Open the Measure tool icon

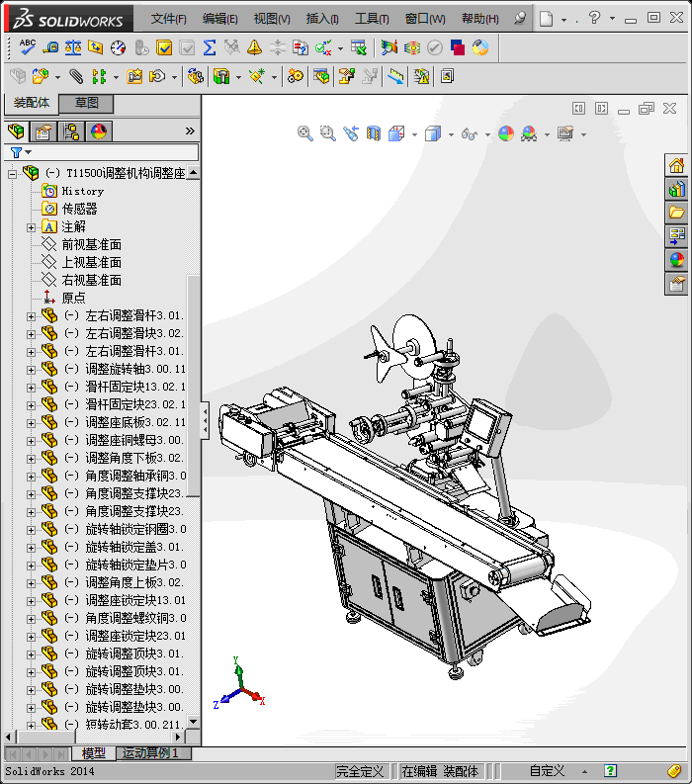coord(50,47)
